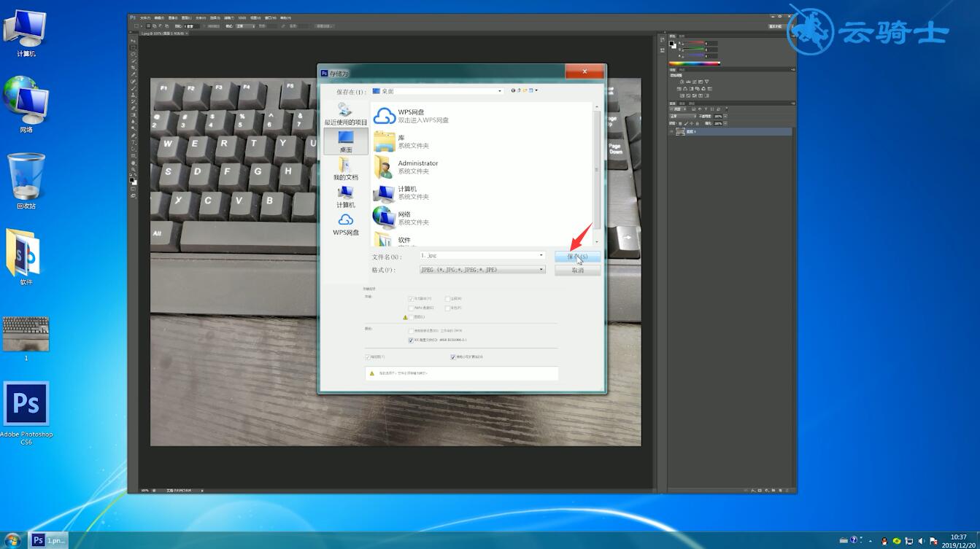Viewport: 980px width, 549px height.
Task: Select the Move tool in Photoshop toolbar
Action: [x=134, y=41]
